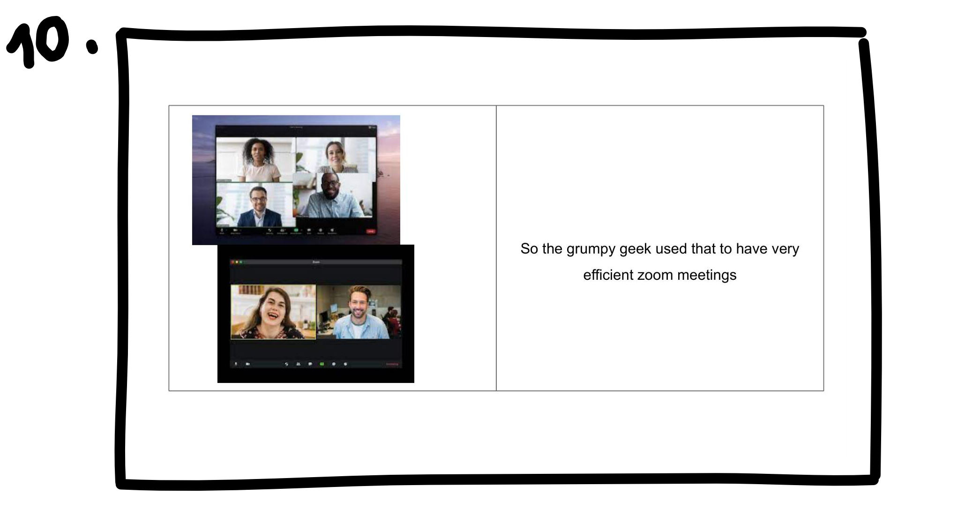The width and height of the screenshot is (980, 509).
Task: Expand arrow beside Mute in four-person window
Action: click(227, 230)
